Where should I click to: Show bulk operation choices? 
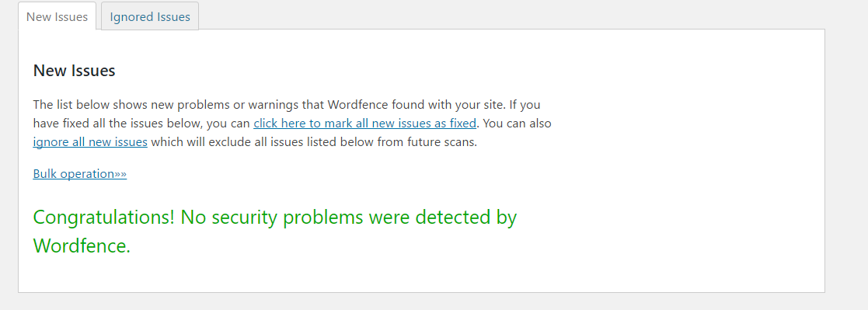pos(80,174)
